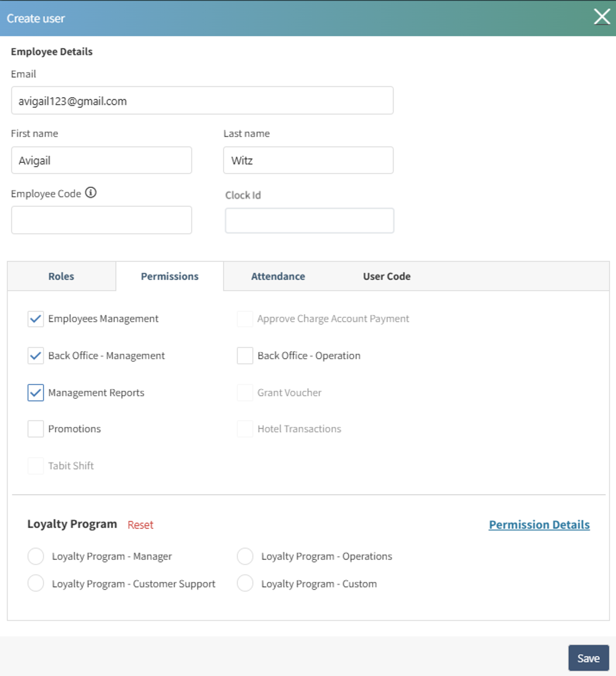Click the Clock Id field
Viewport: 616px width, 676px height.
coord(309,221)
